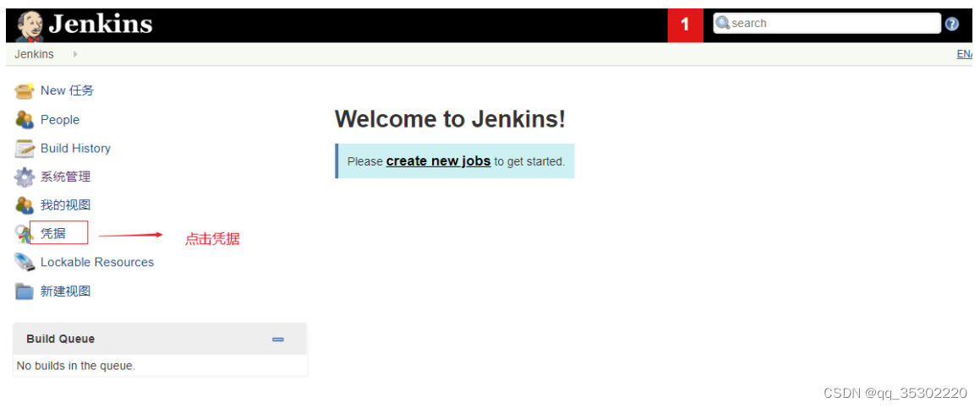
Task: Open the 系统管理 link
Action: 66,177
